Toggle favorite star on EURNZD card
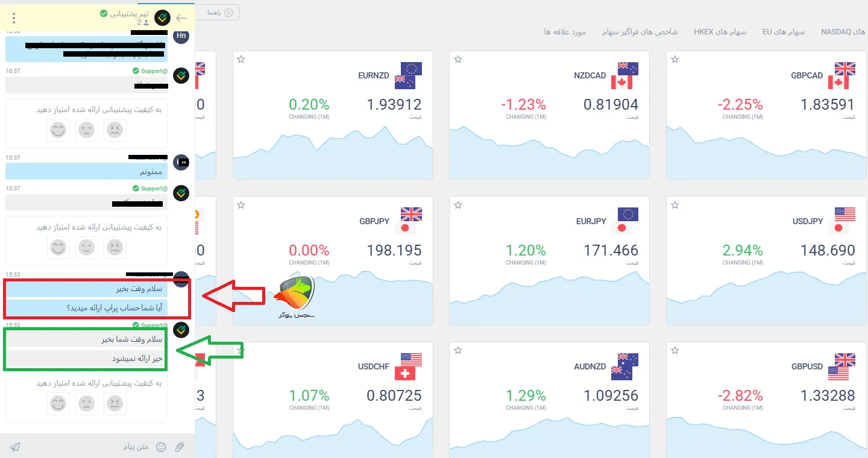Viewport: 868px width, 458px height. 241,59
